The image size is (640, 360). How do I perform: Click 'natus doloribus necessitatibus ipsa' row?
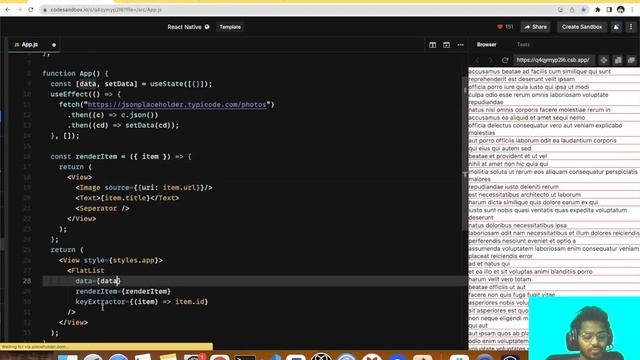pyautogui.click(x=518, y=225)
